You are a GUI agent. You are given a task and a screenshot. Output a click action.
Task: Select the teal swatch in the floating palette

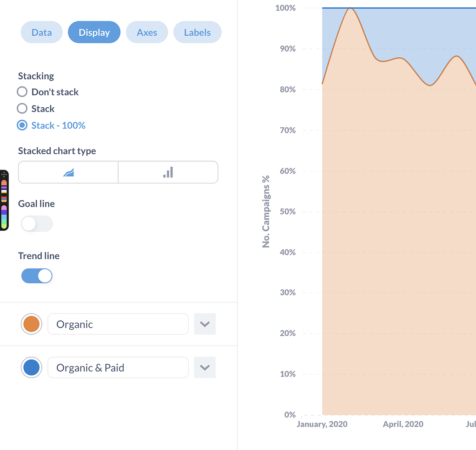(x=4, y=216)
